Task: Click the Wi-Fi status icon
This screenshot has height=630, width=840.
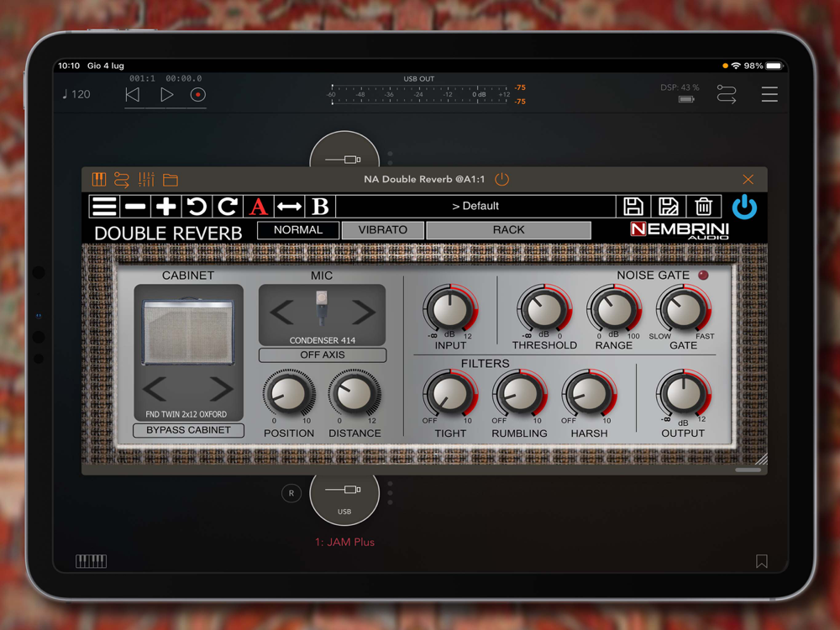Action: coord(736,66)
